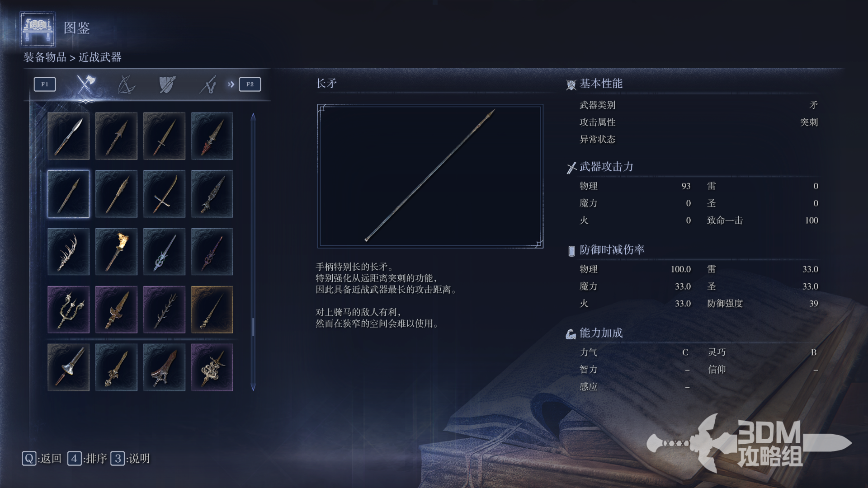Choose the crossed halberd weapon thumbnail

pos(164,194)
